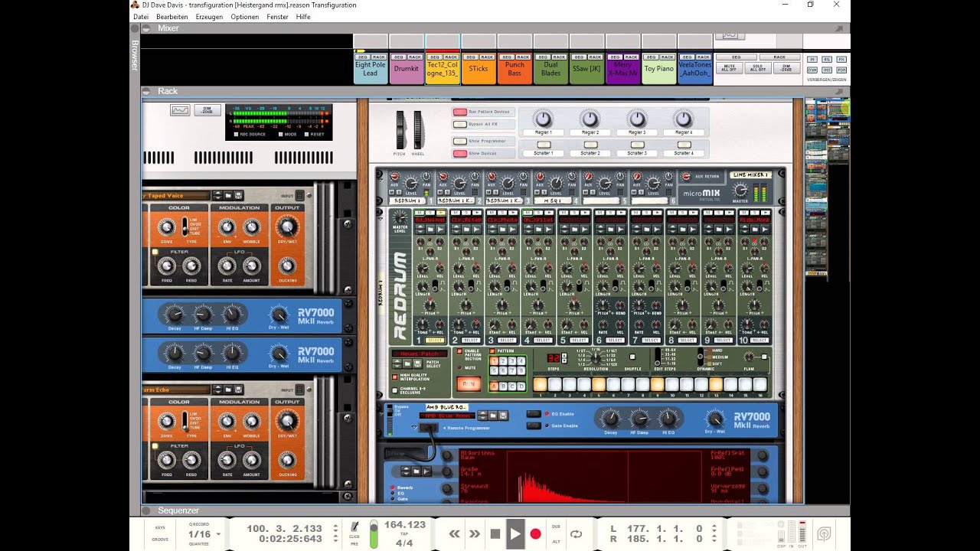
Task: Toggle RV7000 EQ Enable button
Action: tap(534, 414)
